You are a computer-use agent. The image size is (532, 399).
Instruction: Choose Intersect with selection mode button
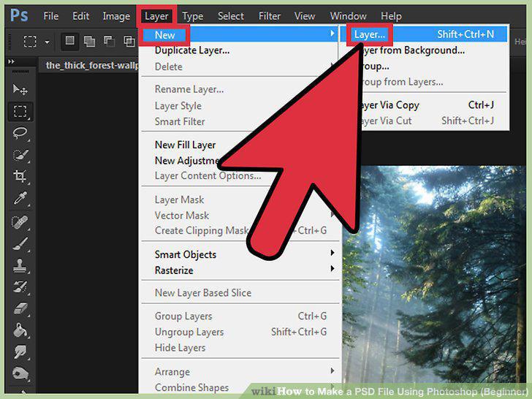(x=129, y=42)
